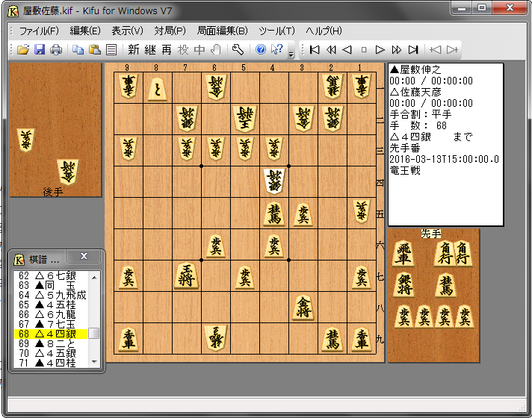This screenshot has width=532, height=418.
Task: Open the ツール(T) menu
Action: 277,31
